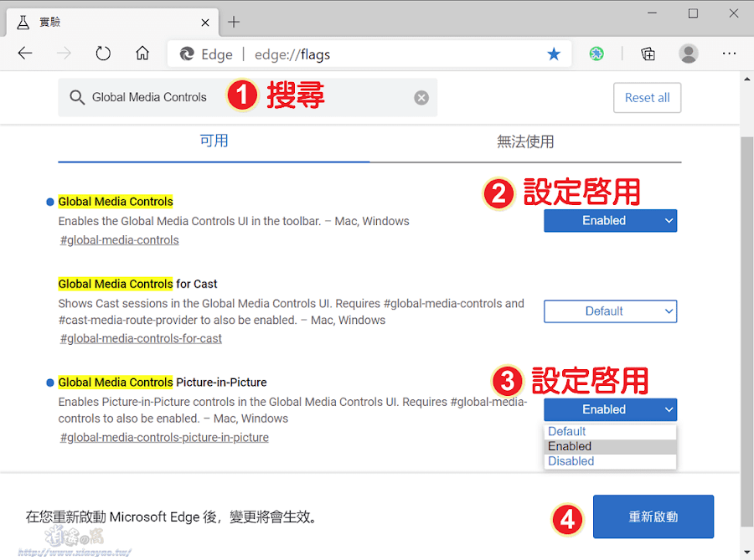
Task: Open the green extension icon in the toolbar
Action: 596,54
